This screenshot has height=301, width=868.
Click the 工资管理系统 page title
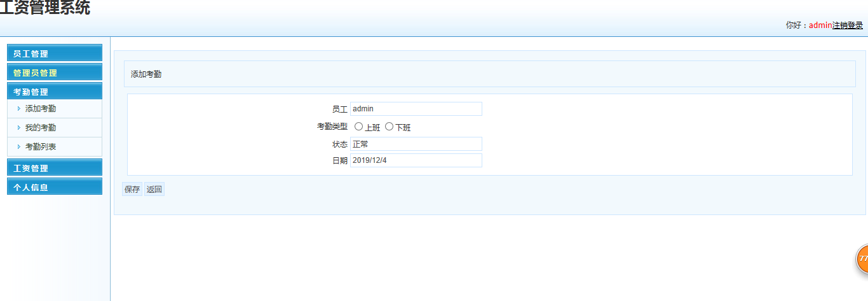coord(44,8)
